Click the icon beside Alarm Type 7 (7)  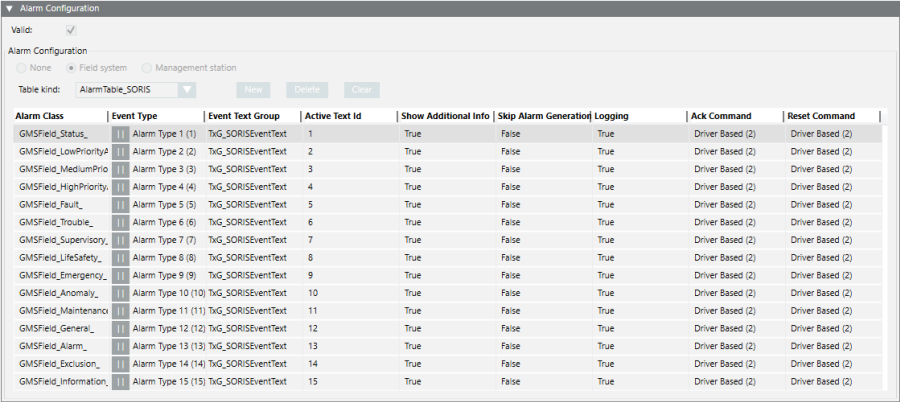[120, 240]
